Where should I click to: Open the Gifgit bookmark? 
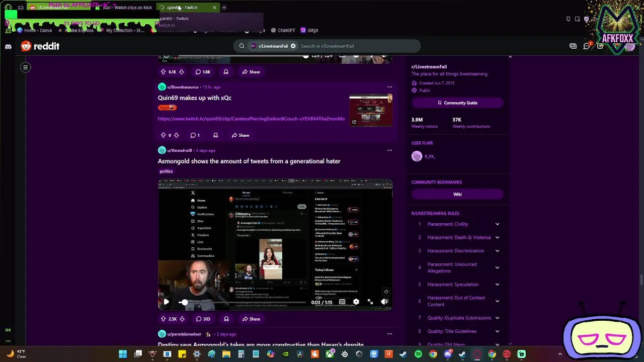(x=309, y=30)
